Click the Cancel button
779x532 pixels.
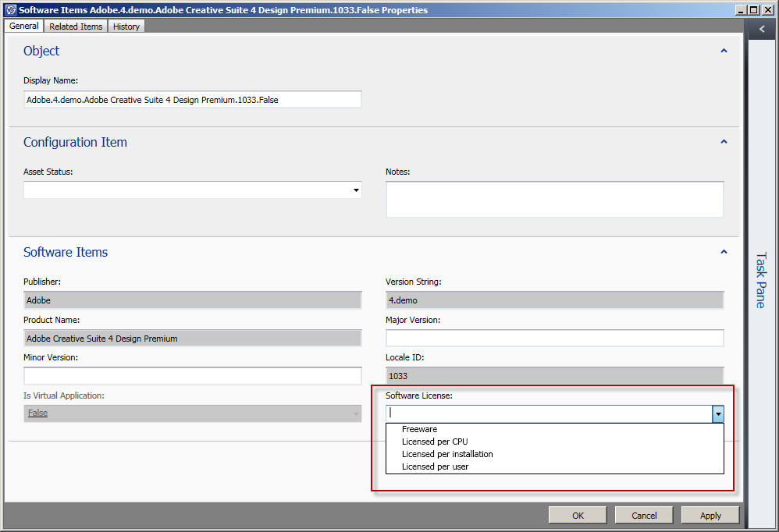coord(644,516)
